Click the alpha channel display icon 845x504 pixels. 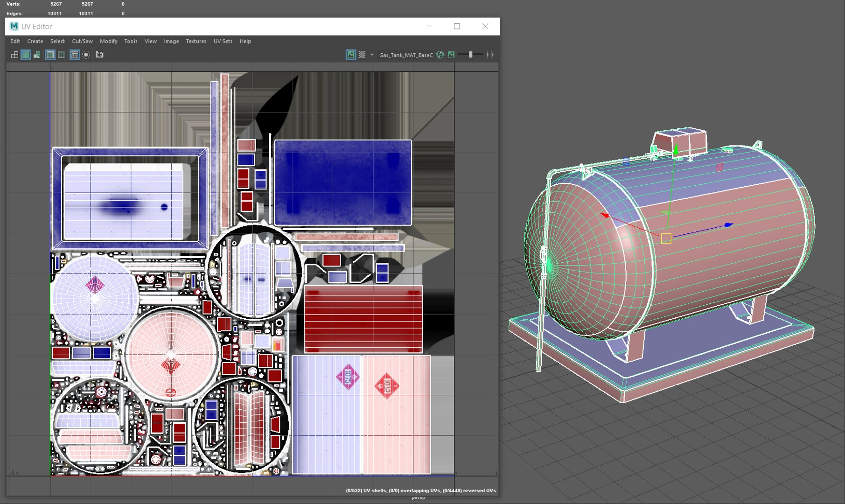point(451,55)
